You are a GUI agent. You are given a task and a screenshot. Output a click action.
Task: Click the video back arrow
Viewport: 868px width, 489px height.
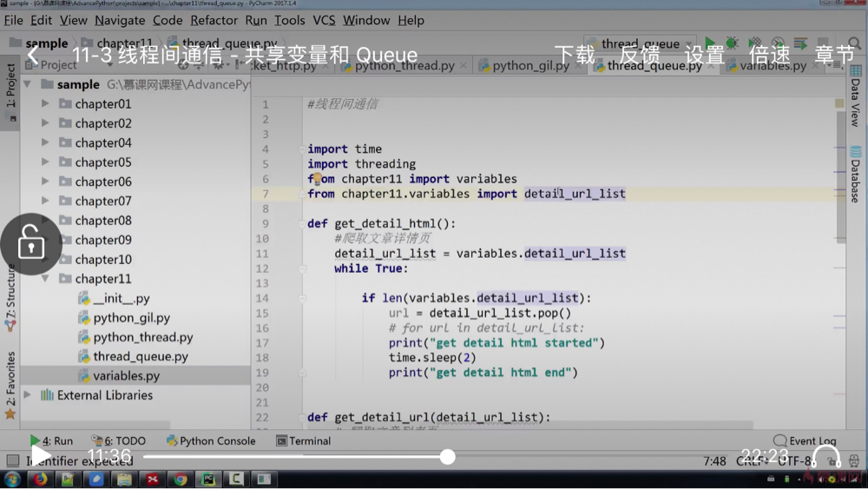pyautogui.click(x=33, y=55)
